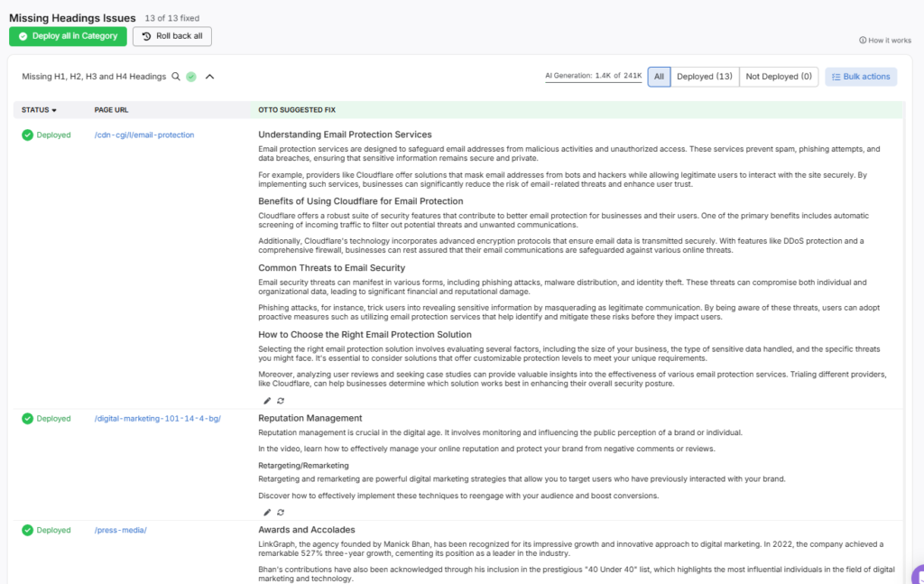This screenshot has width=924, height=584.
Task: Click the PAGE URL column header
Action: (x=111, y=110)
